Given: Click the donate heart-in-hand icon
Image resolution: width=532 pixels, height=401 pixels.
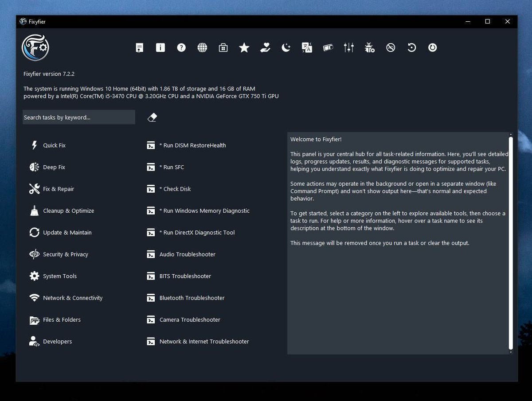Looking at the screenshot, I should [x=265, y=47].
